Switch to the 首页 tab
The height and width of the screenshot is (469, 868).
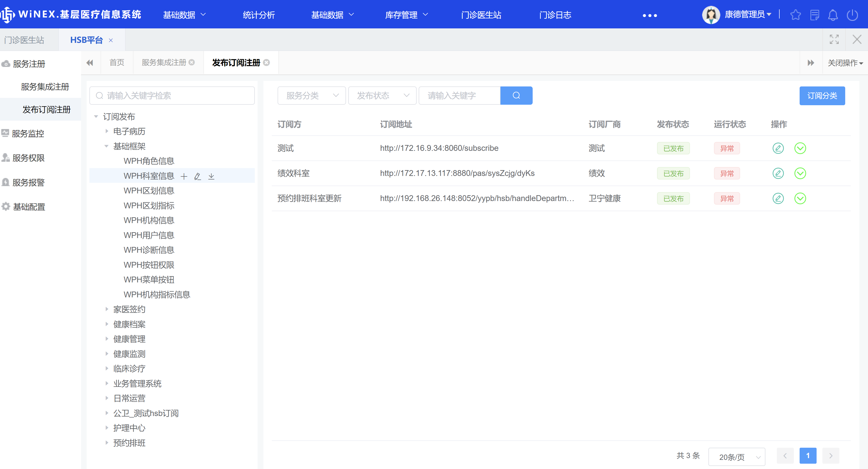tap(117, 62)
